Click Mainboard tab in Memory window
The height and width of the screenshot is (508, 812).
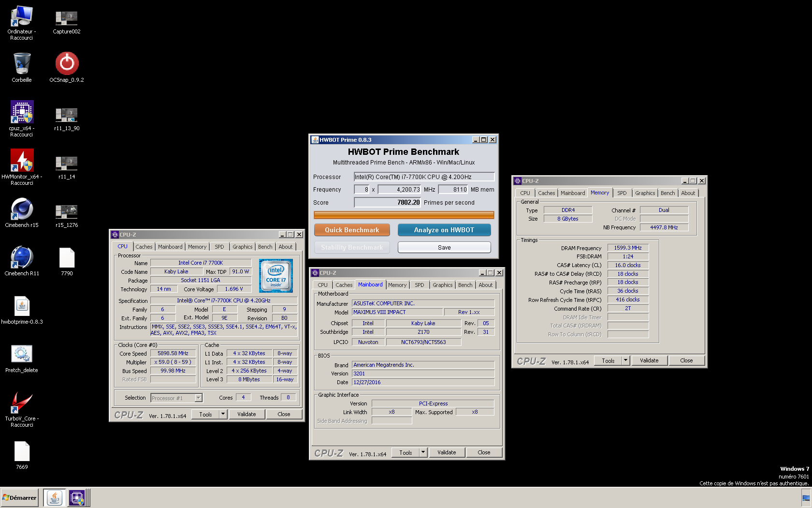573,193
